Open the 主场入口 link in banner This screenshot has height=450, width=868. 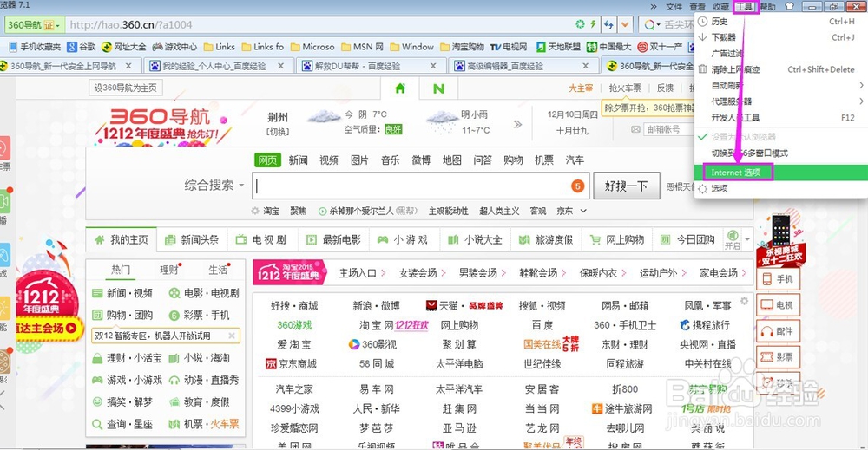click(x=358, y=272)
